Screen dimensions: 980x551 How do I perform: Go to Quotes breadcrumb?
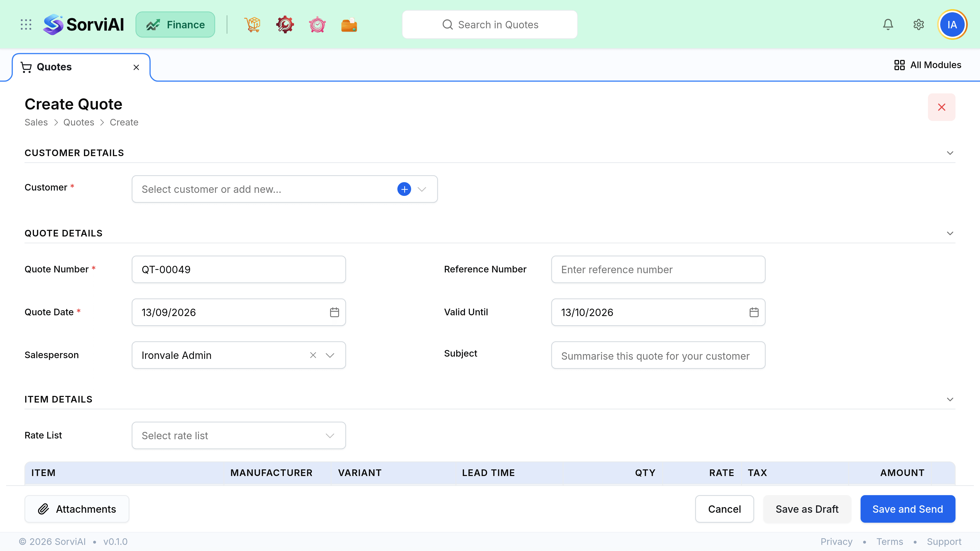click(79, 122)
